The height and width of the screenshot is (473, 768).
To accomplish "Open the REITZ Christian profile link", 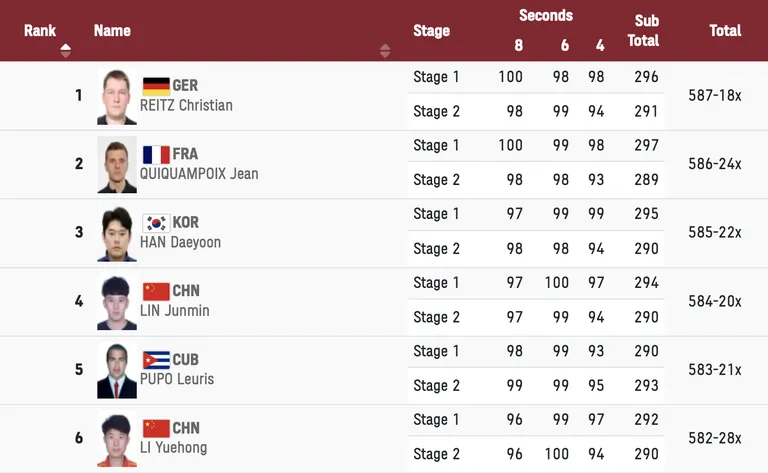I will [186, 105].
